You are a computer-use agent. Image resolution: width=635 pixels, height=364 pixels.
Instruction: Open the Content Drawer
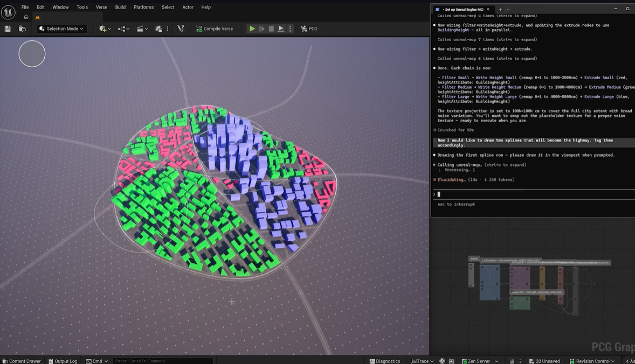[x=22, y=361]
